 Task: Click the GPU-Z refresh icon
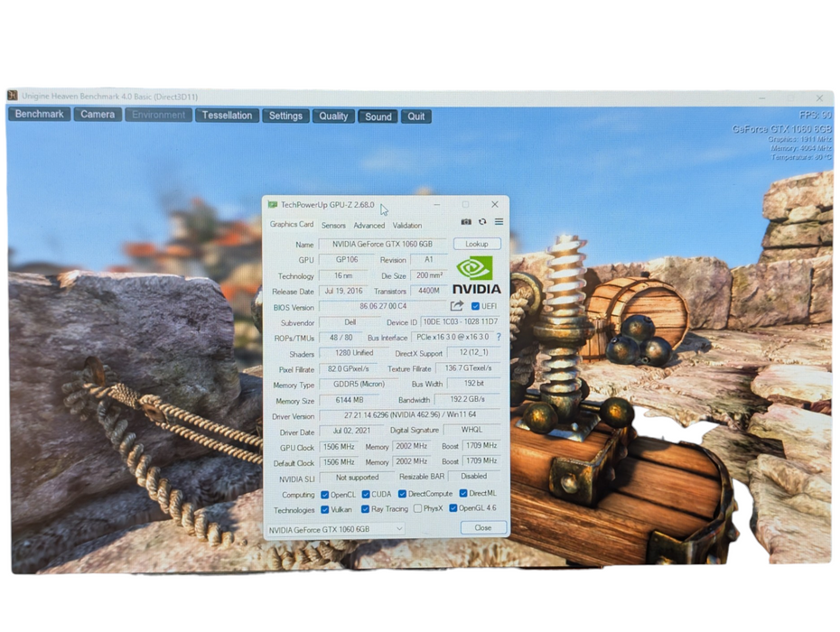[482, 222]
